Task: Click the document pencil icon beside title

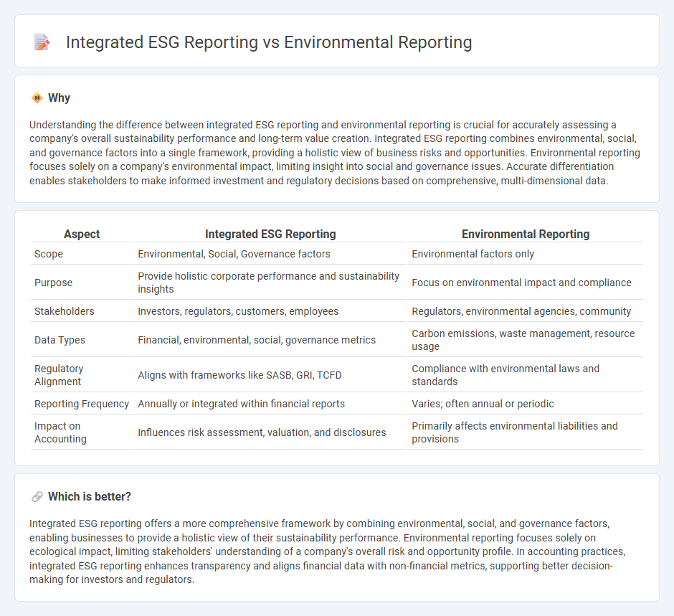Action: (x=42, y=42)
